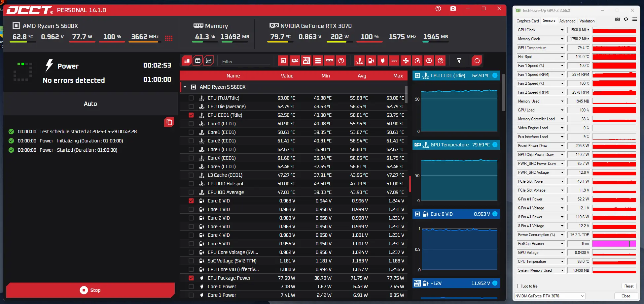
Task: Filter sensors by current (amperage) icon
Action: click(x=394, y=61)
